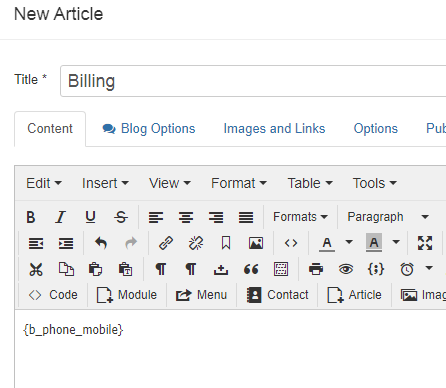Toggle show blocks view
Screen dimensions: 446x388
tap(281, 269)
